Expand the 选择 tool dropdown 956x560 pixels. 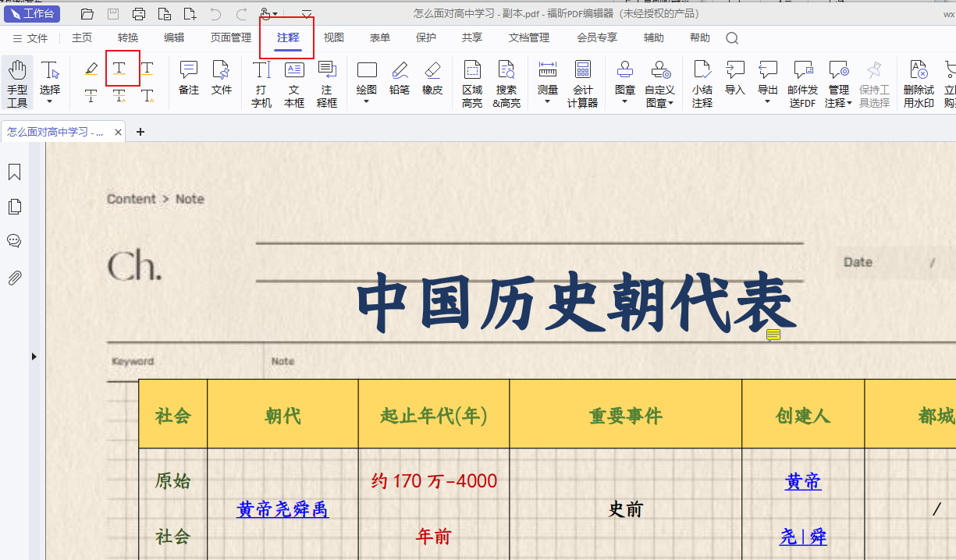50,101
